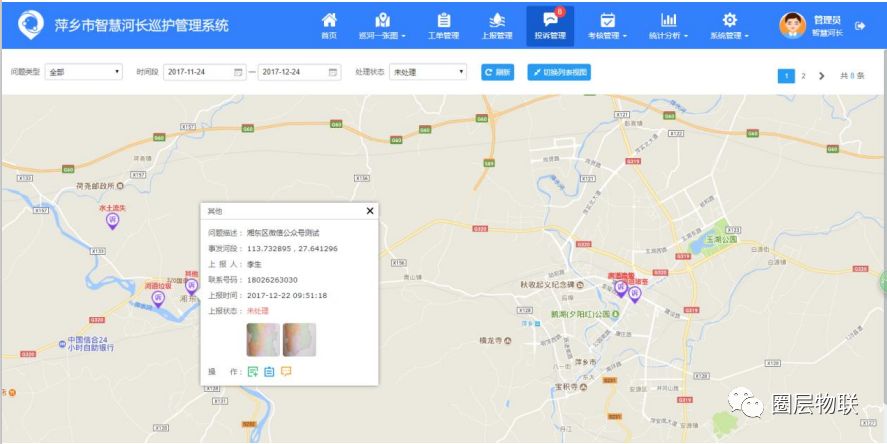Select 投诉管理 complaint management tab
Screen dimensions: 887x444
[550, 26]
